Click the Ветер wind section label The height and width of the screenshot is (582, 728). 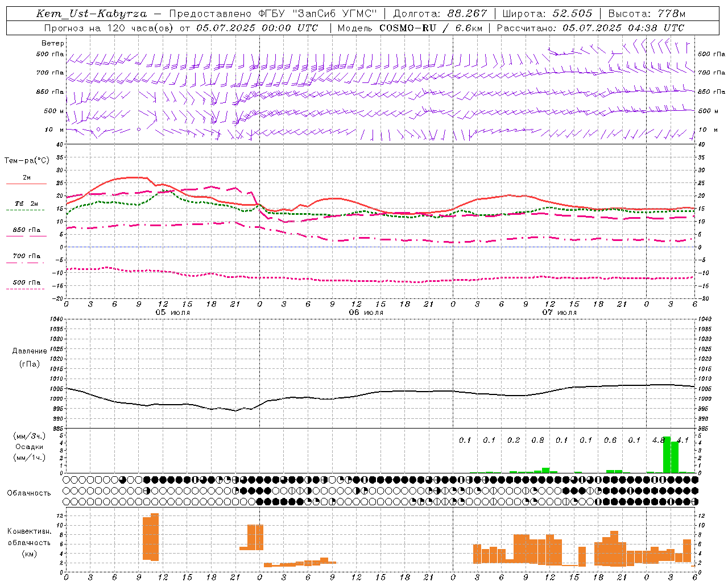click(x=53, y=43)
